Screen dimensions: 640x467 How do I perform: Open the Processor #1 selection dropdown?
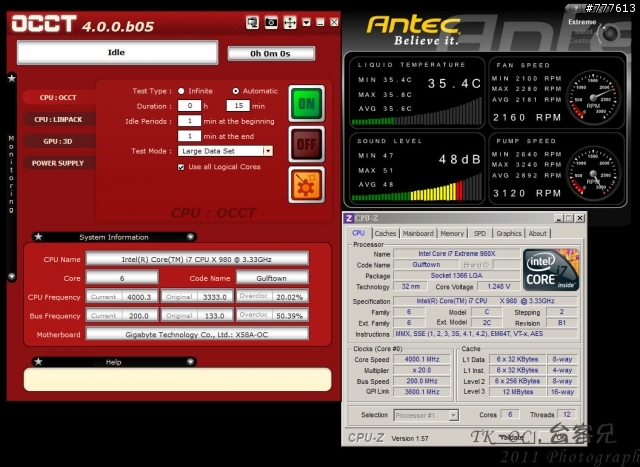coord(426,415)
